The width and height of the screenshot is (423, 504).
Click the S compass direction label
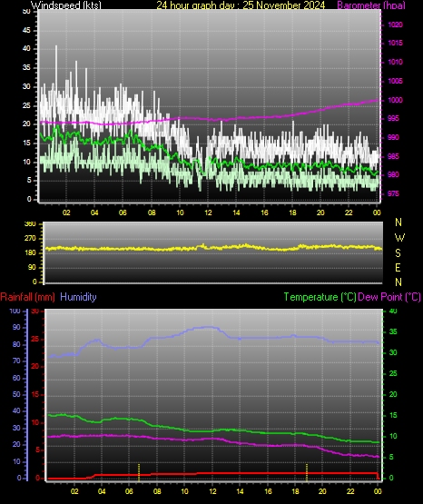point(398,253)
